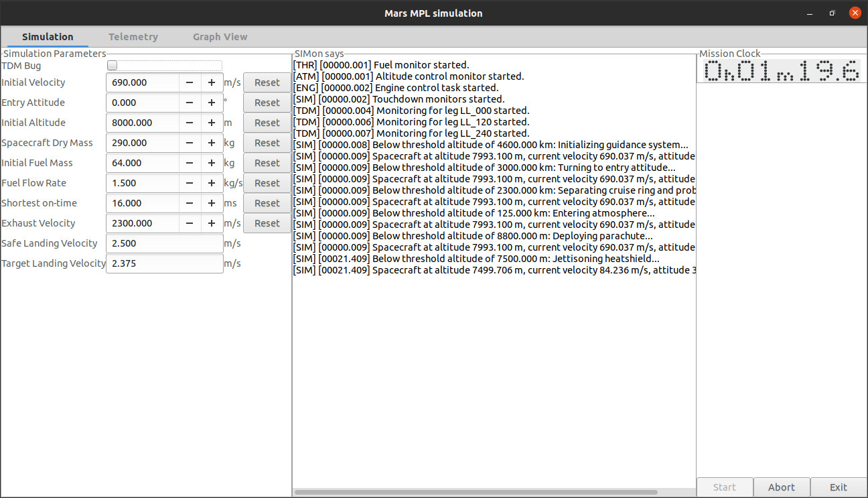The height and width of the screenshot is (498, 868).
Task: Click the horizontal scrollbar of SIMon log
Action: pyautogui.click(x=476, y=492)
